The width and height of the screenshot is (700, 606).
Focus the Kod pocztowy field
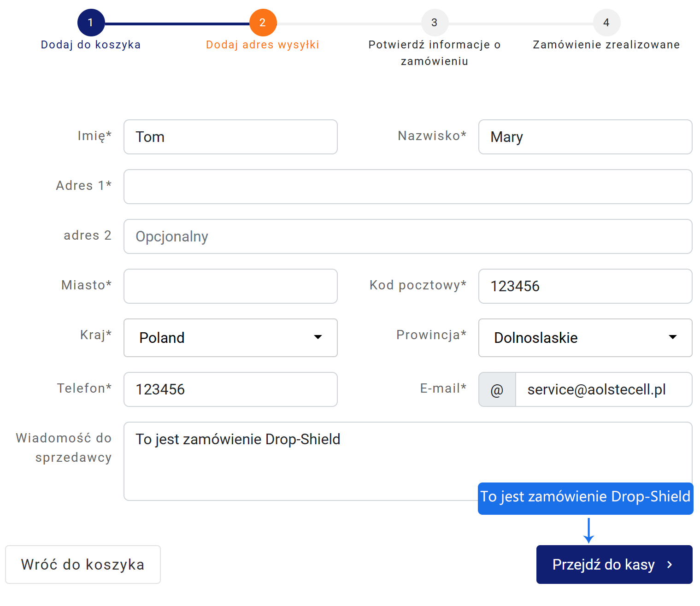click(x=585, y=286)
